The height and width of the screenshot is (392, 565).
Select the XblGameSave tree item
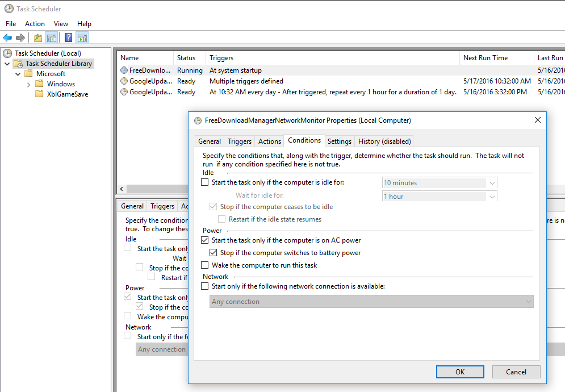pos(68,94)
